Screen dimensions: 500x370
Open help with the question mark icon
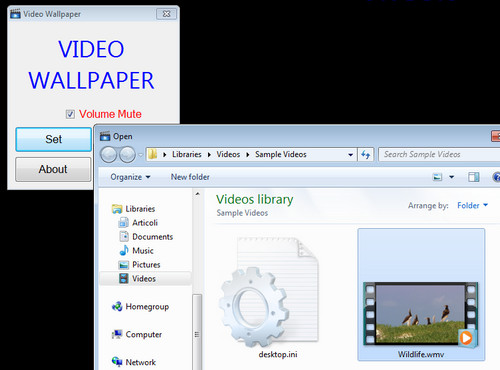(496, 177)
